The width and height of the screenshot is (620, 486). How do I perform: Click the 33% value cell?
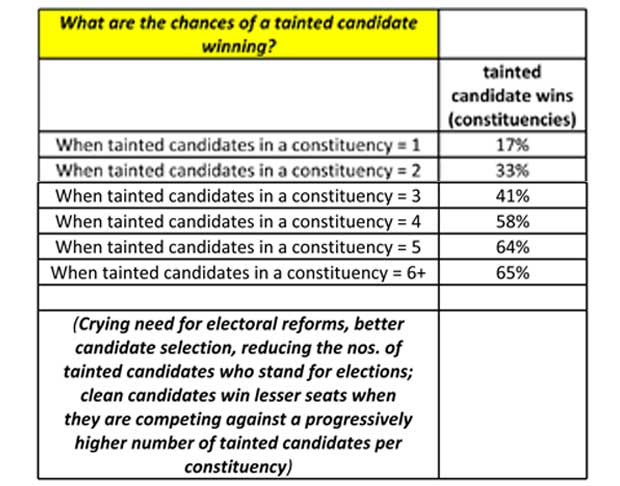(512, 170)
